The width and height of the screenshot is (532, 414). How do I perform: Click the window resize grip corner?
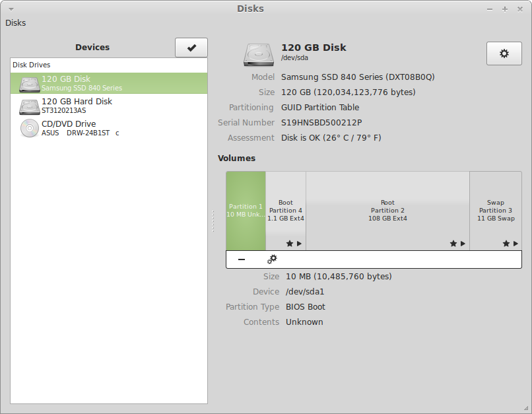526,408
